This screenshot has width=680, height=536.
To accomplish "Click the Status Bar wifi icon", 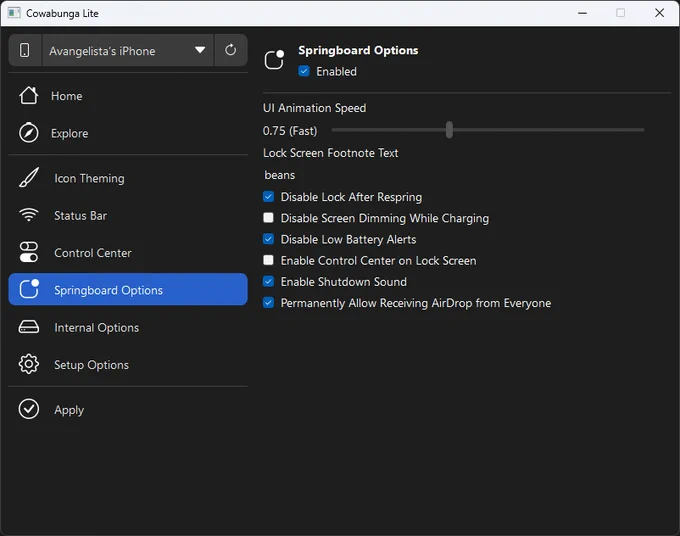I will [29, 215].
